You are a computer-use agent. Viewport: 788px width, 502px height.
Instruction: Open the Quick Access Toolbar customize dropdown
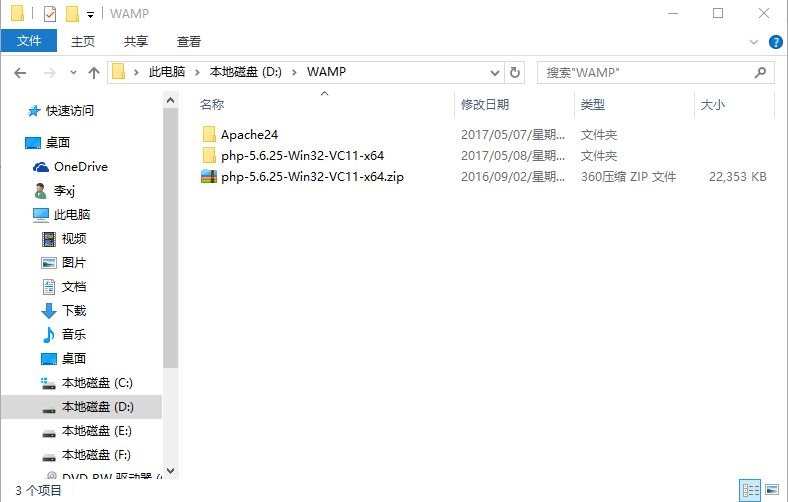[x=90, y=15]
